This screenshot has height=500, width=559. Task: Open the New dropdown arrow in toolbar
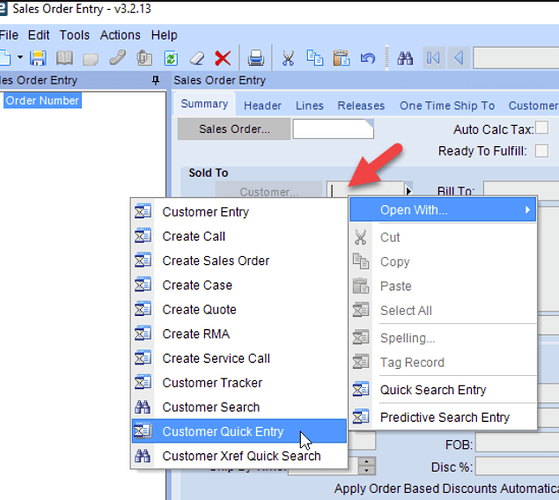[20, 57]
